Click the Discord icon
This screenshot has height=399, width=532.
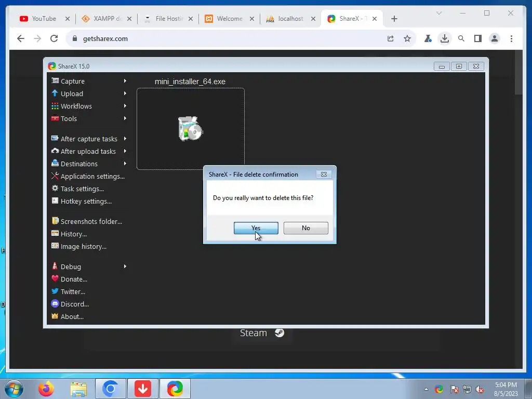tap(55, 303)
